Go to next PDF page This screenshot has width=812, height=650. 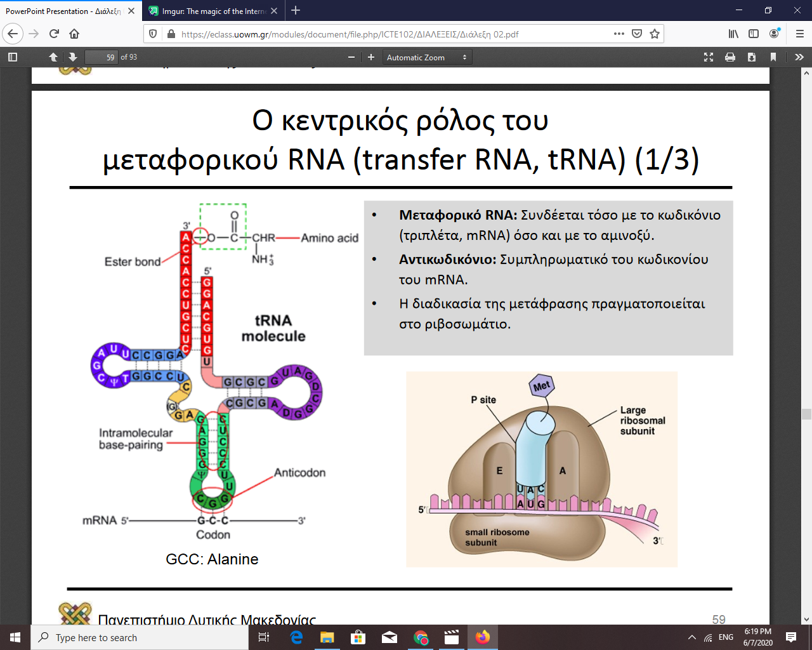(x=73, y=57)
